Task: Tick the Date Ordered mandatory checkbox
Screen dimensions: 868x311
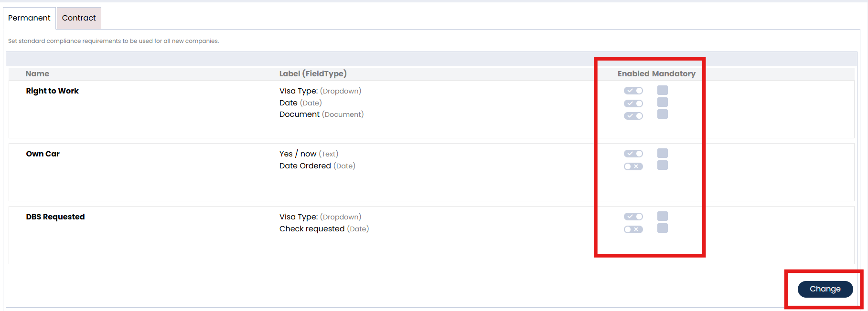Action: coord(663,165)
